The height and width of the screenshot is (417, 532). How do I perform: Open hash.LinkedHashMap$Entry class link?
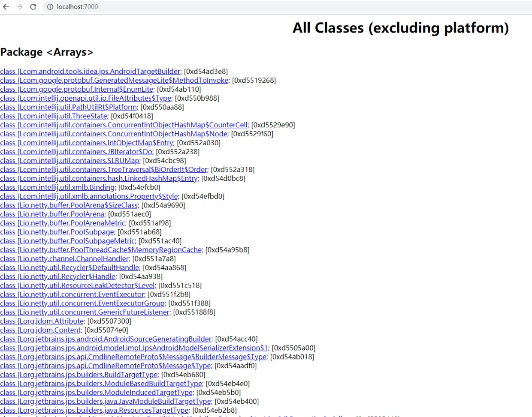click(x=100, y=179)
